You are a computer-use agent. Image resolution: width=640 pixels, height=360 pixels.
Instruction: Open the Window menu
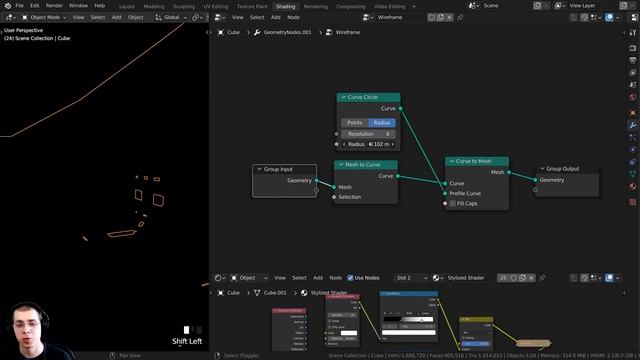[x=78, y=6]
